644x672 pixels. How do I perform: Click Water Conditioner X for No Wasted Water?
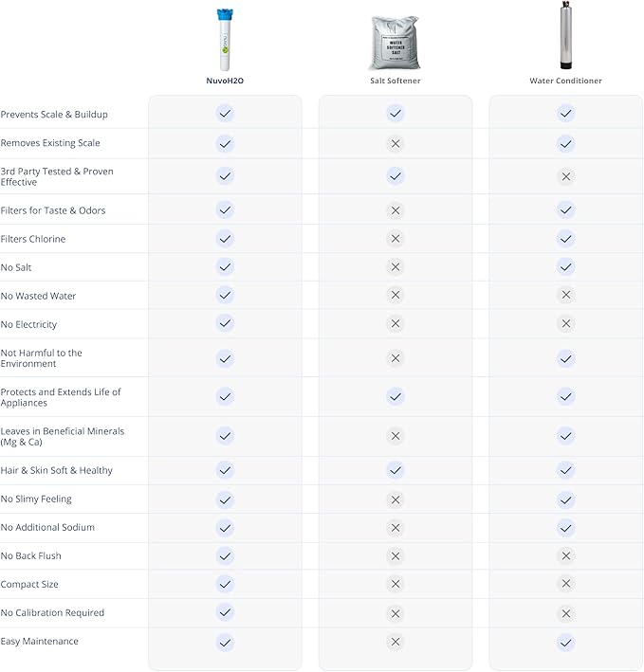(565, 295)
